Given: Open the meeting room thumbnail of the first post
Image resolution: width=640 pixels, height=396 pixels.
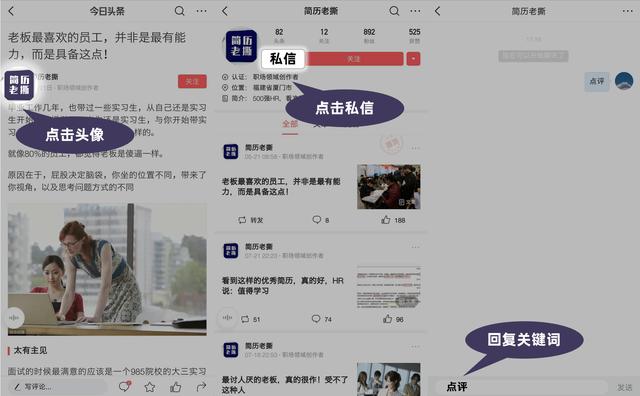Looking at the screenshot, I should [x=389, y=187].
